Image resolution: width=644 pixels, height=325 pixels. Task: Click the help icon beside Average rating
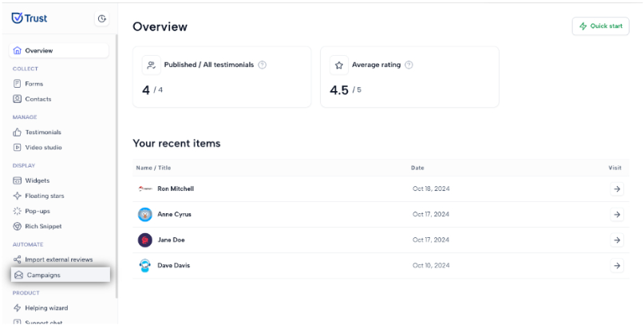point(409,65)
